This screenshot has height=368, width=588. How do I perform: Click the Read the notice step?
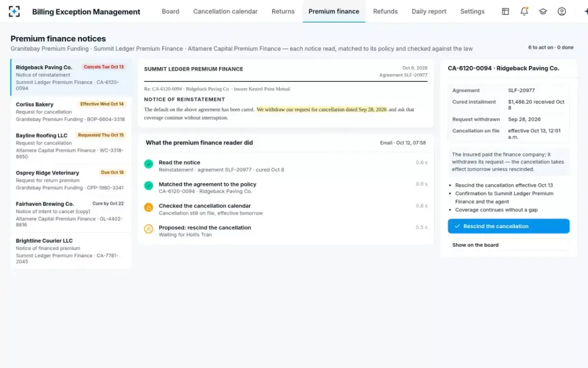point(286,166)
